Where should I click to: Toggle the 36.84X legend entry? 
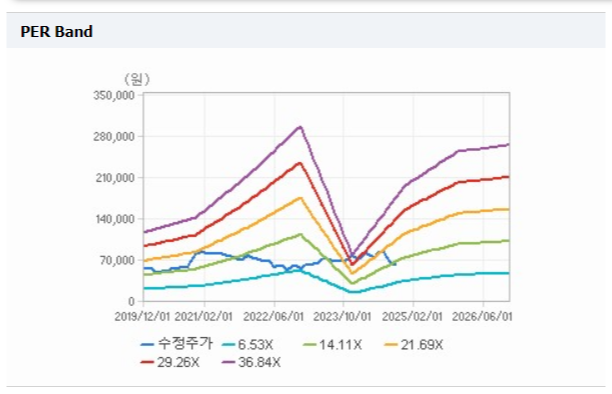251,362
